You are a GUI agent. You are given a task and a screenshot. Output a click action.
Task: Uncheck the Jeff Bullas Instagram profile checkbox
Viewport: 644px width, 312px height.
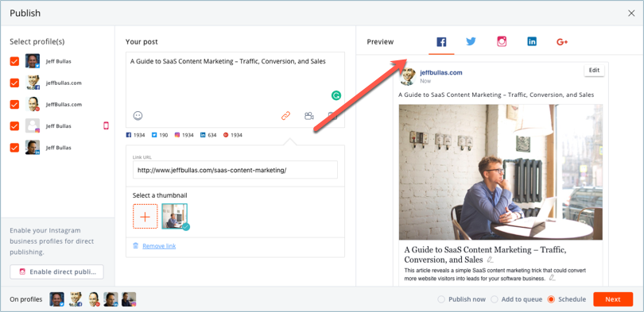14,126
